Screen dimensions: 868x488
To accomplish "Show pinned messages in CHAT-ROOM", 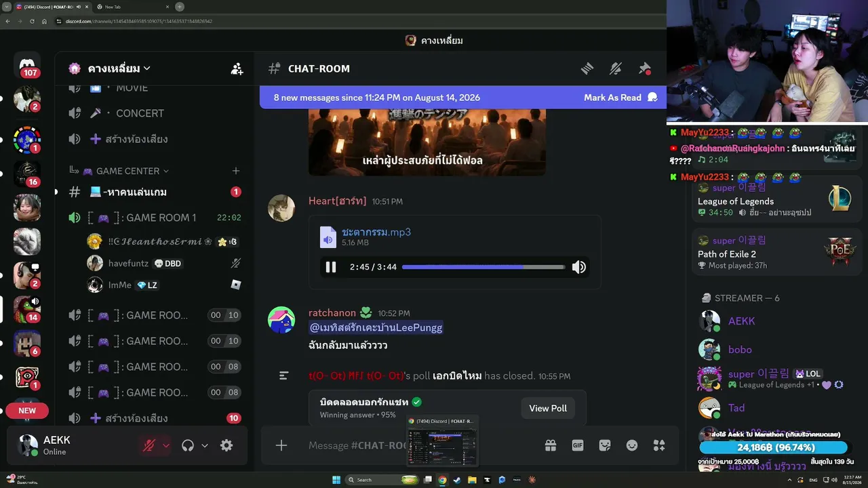I will pos(645,68).
